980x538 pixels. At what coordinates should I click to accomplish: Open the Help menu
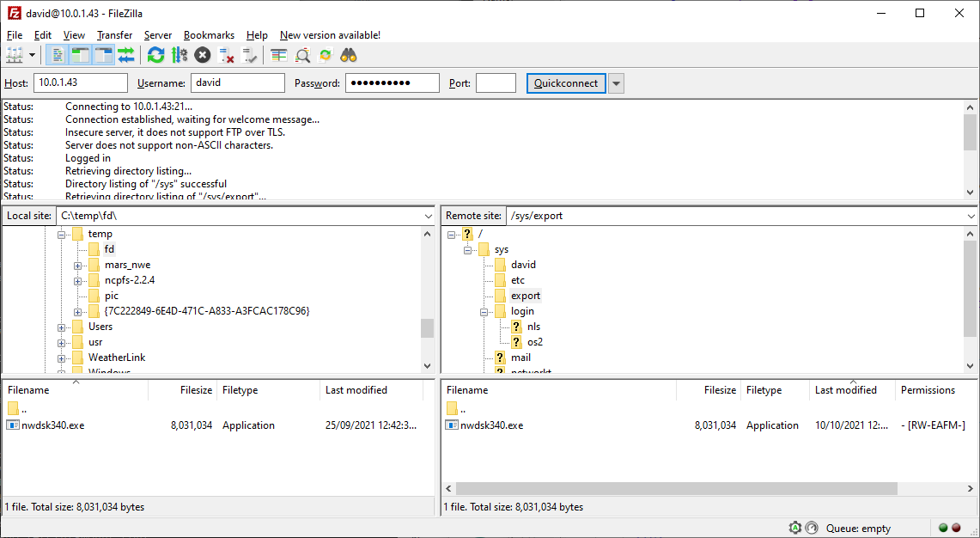257,35
